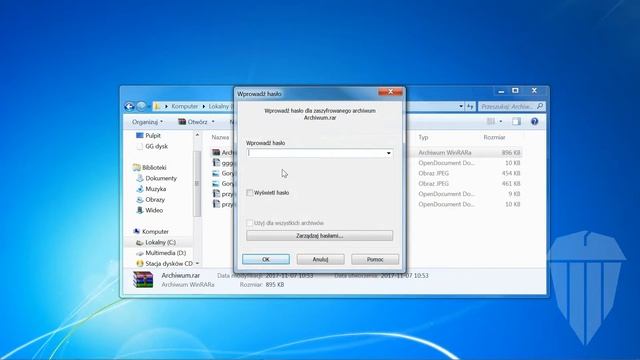The height and width of the screenshot is (360, 640).
Task: Click the Zarządzaj hasłami button
Action: coord(320,236)
